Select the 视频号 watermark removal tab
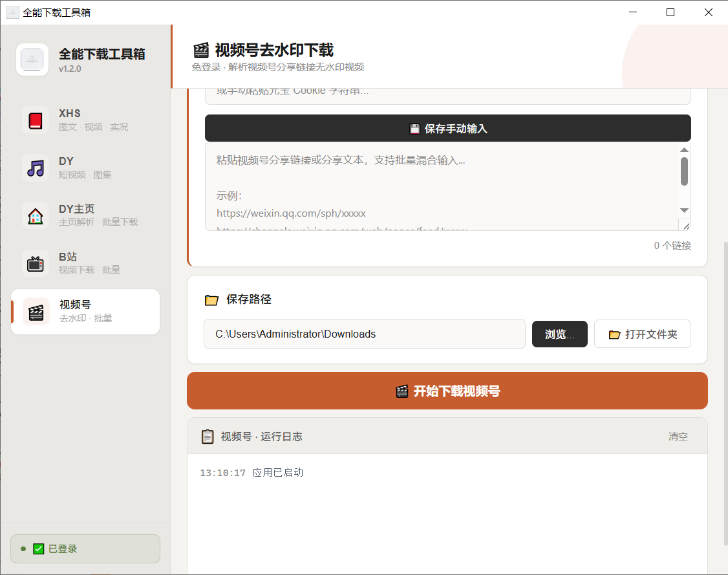This screenshot has width=728, height=575. click(x=85, y=312)
